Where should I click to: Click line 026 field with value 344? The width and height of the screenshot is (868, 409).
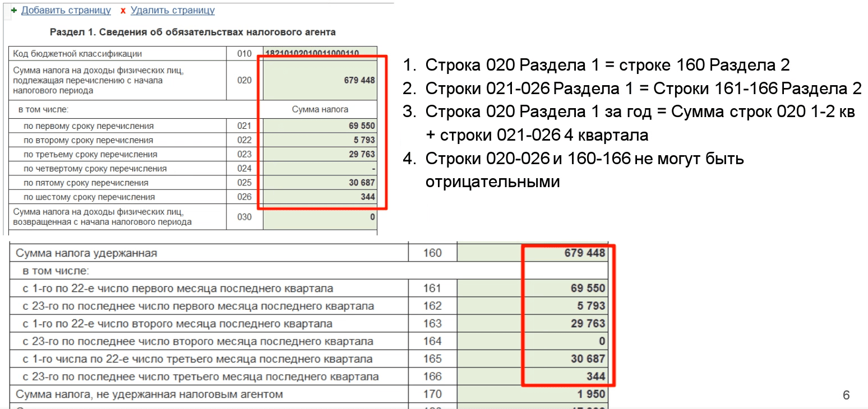pyautogui.click(x=320, y=197)
